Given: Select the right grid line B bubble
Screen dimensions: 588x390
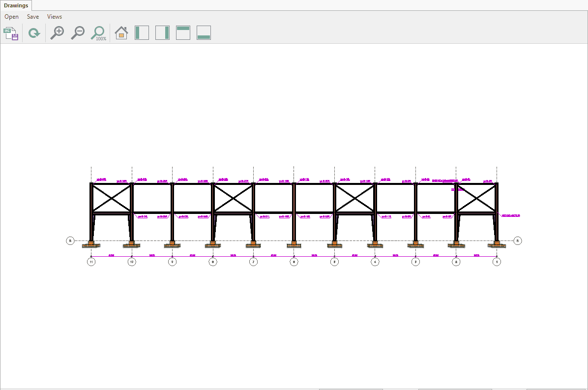Looking at the screenshot, I should point(518,240).
